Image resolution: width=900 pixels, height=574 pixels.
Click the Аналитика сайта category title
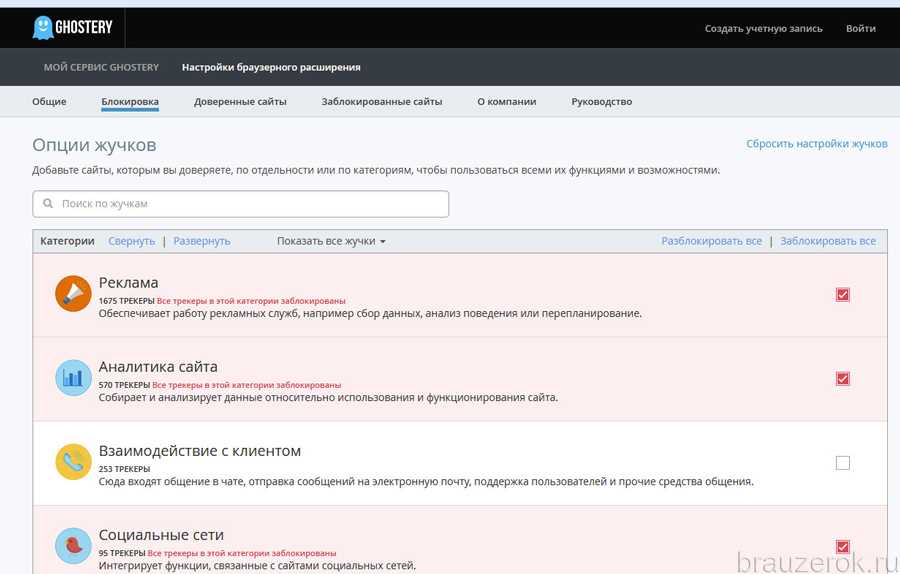(158, 366)
